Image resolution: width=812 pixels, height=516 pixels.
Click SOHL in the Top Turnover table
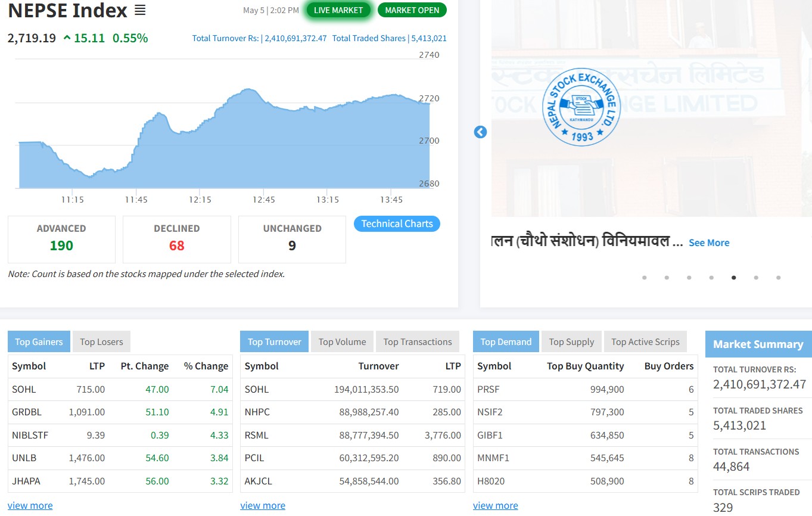[x=257, y=389]
